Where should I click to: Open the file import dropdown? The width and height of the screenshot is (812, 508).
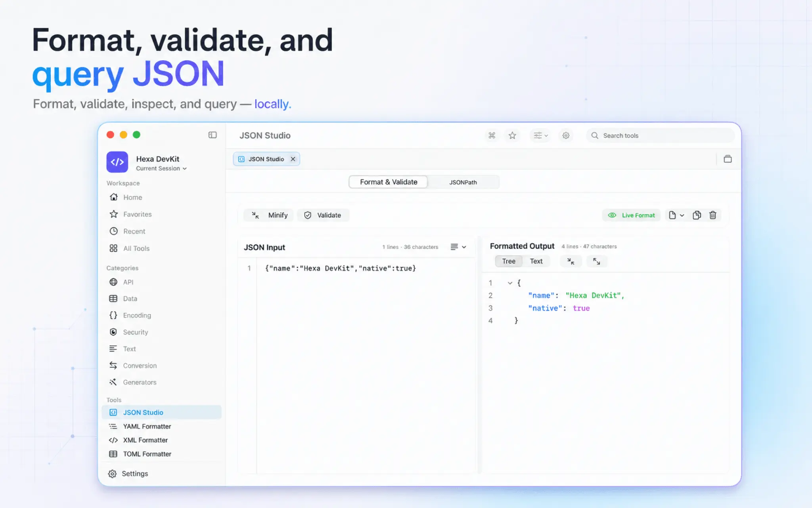click(x=676, y=215)
